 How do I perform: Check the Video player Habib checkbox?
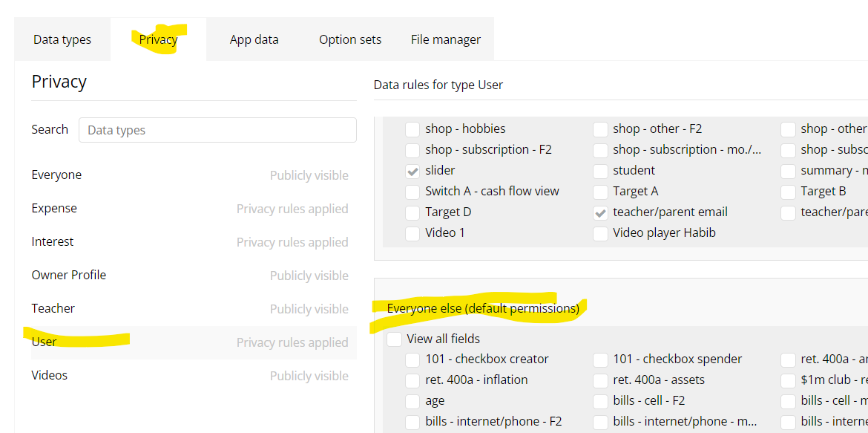[600, 233]
